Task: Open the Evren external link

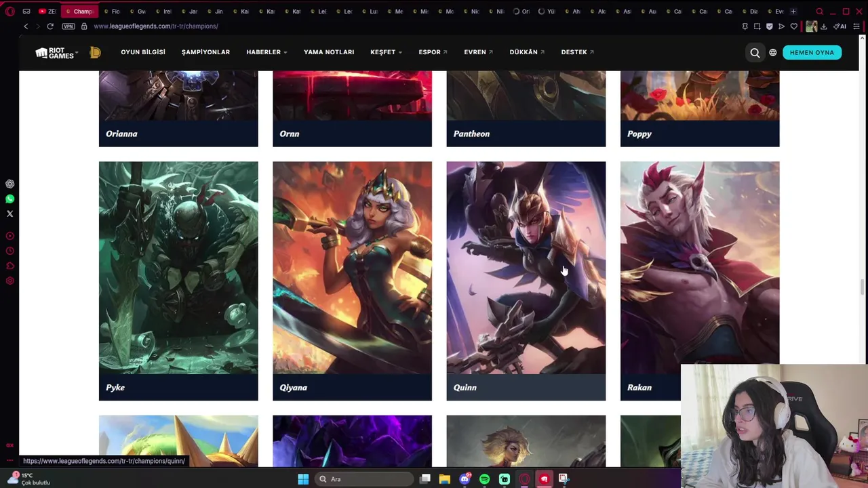Action: tap(478, 52)
